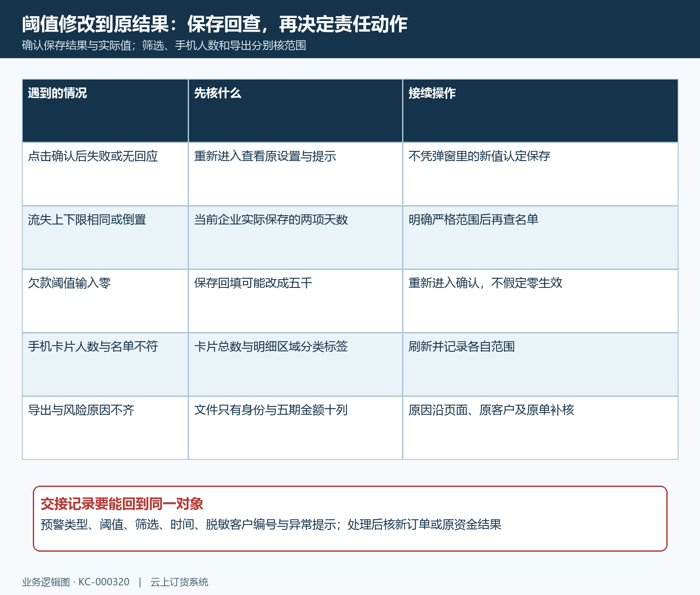Click cell '当前企业实际保存的两项天数'

(x=295, y=238)
